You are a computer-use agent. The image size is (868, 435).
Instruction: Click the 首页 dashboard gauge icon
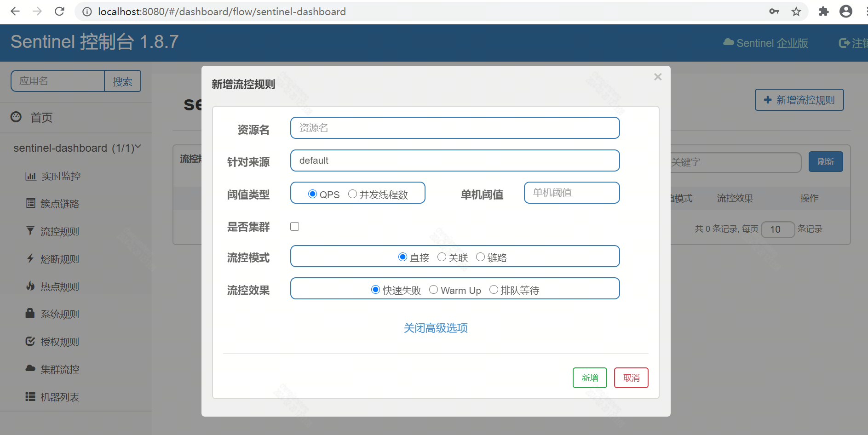pos(16,117)
